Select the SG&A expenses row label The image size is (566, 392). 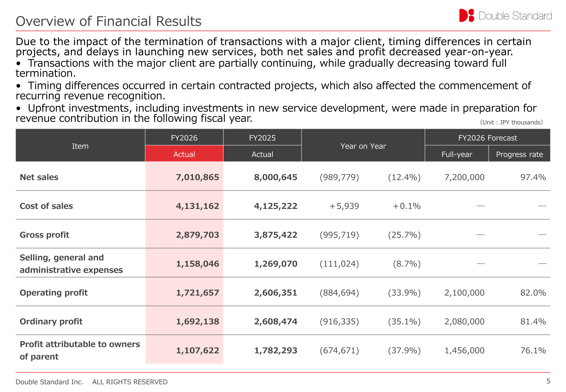pyautogui.click(x=71, y=264)
